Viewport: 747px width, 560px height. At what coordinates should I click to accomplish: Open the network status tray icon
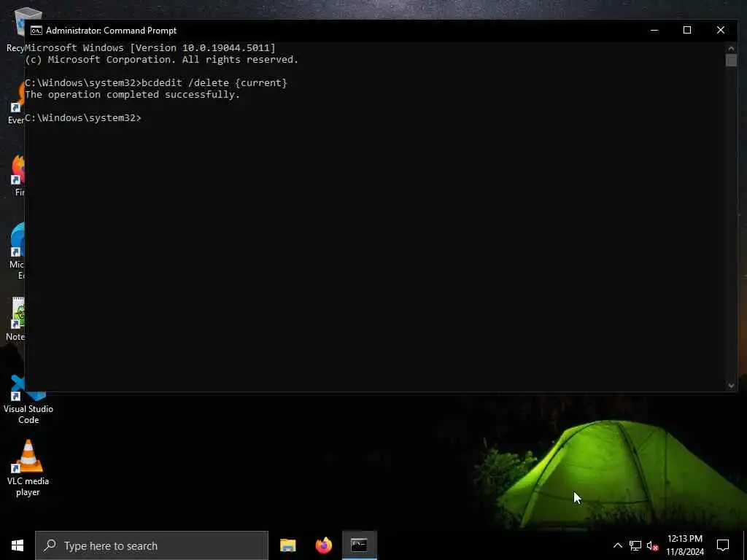click(x=635, y=545)
